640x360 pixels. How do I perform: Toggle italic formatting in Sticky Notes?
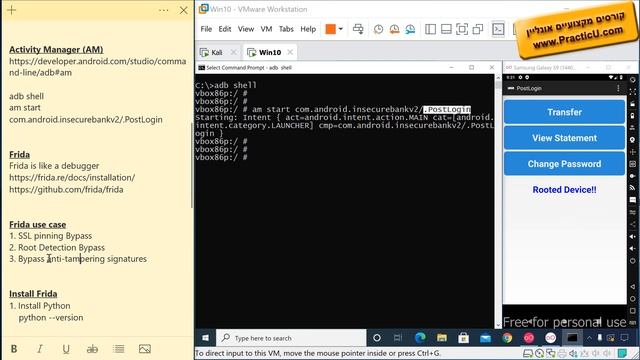click(x=40, y=349)
